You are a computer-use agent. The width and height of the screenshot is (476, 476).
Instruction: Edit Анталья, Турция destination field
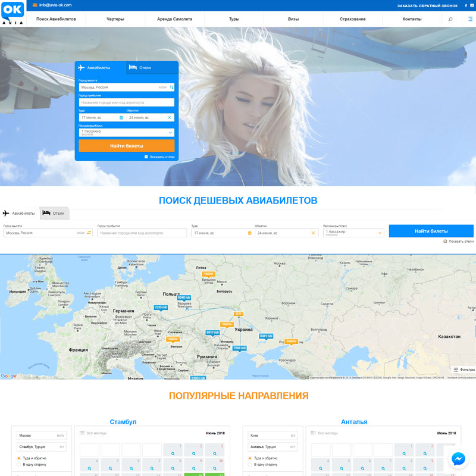pos(273,447)
